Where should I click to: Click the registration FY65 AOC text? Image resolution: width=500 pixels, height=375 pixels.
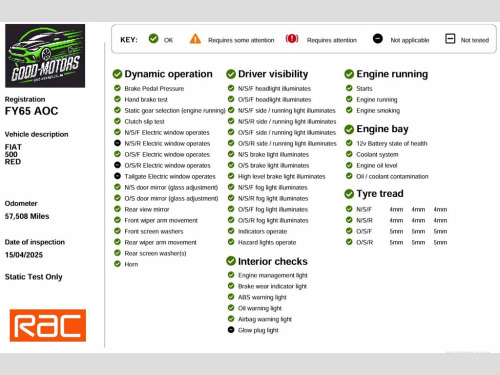pyautogui.click(x=31, y=111)
